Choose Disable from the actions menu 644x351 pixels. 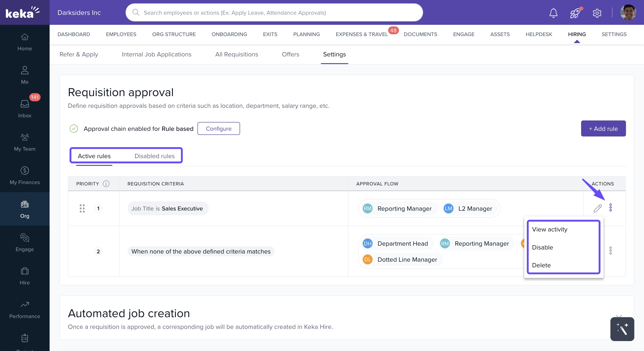coord(542,247)
